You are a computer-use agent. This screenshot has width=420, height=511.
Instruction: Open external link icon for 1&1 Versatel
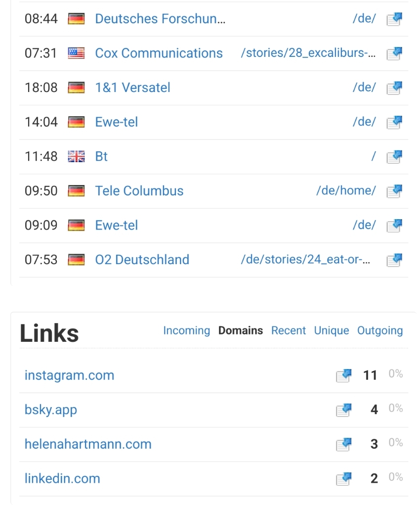[394, 88]
